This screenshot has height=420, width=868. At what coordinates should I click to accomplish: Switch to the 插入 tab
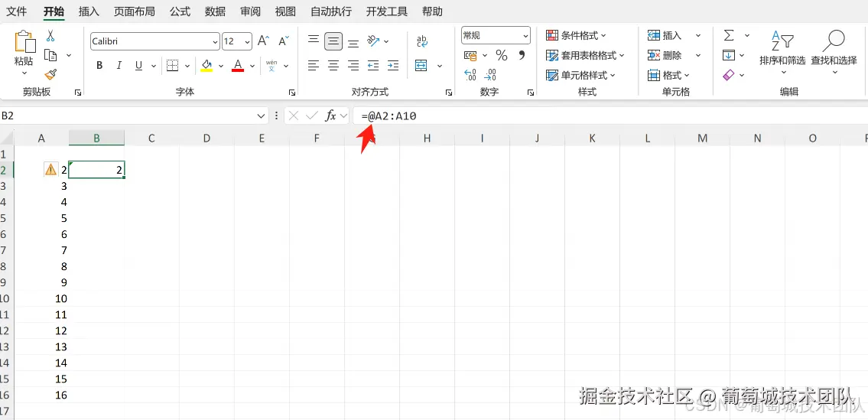(x=89, y=11)
